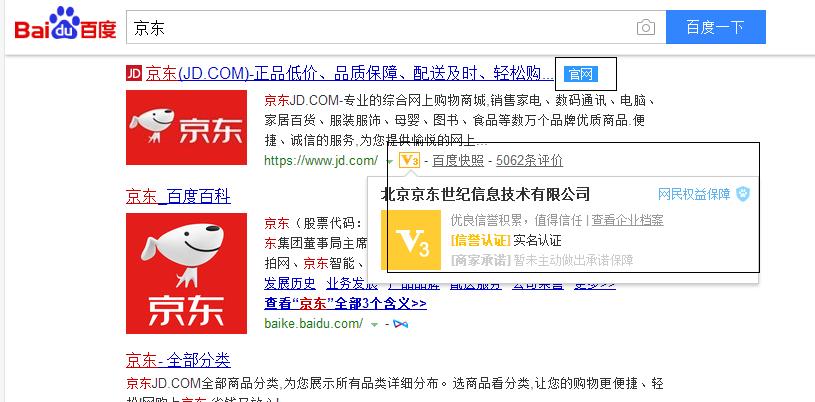Open camera image search icon

[646, 27]
